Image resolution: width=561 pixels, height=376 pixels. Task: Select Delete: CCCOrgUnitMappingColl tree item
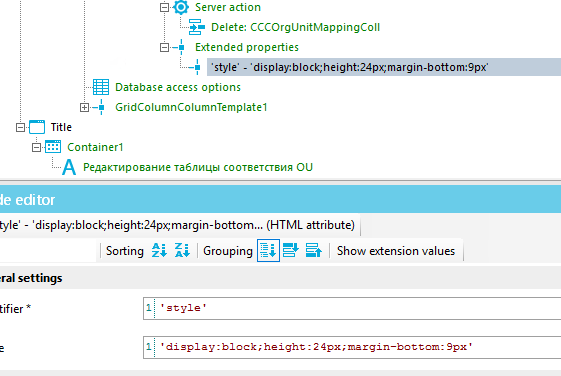296,27
